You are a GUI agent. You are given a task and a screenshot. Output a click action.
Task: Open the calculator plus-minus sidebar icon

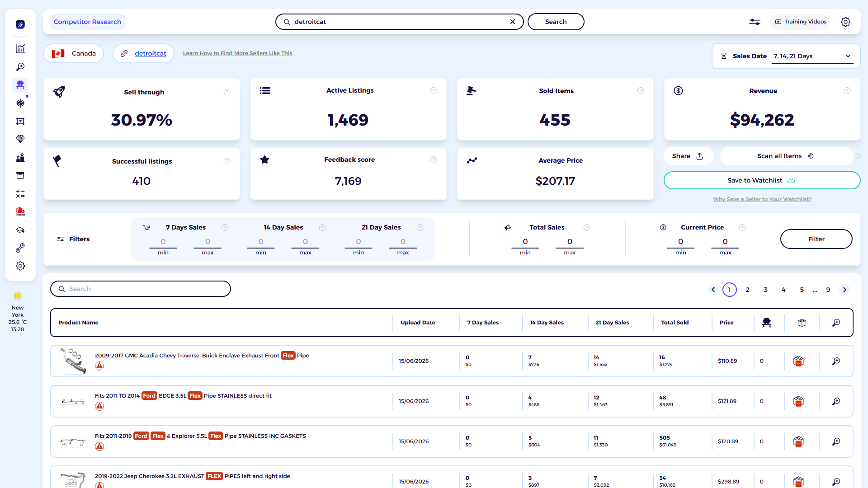pyautogui.click(x=20, y=194)
